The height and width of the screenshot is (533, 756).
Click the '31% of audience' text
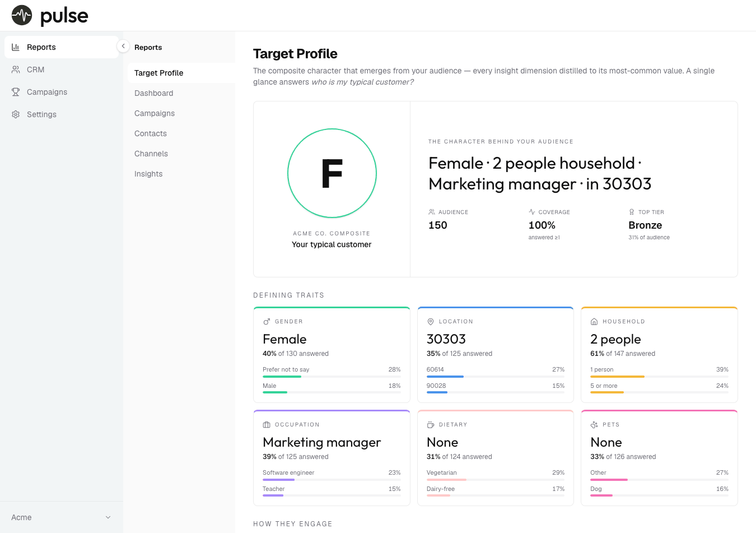click(649, 238)
